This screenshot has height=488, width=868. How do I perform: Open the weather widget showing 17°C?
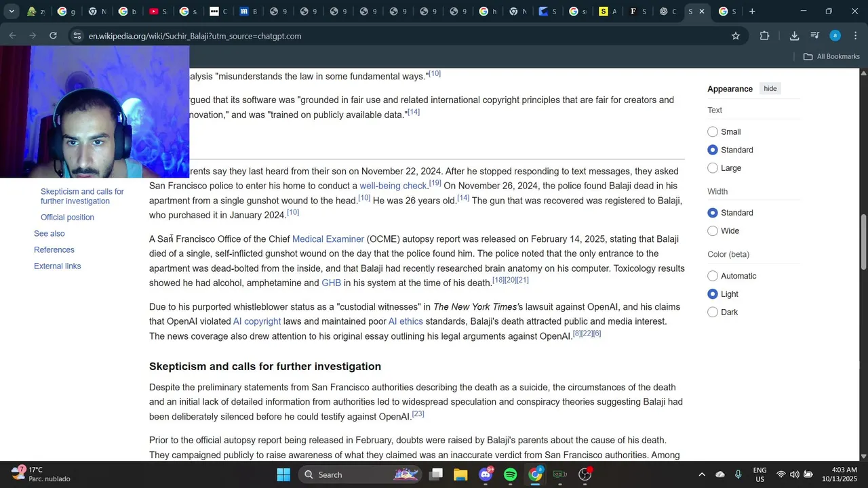[42, 474]
